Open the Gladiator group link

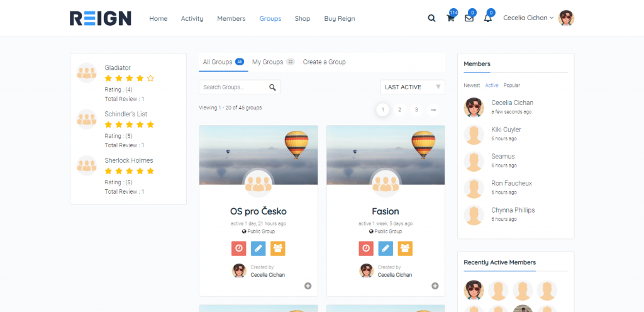point(118,68)
